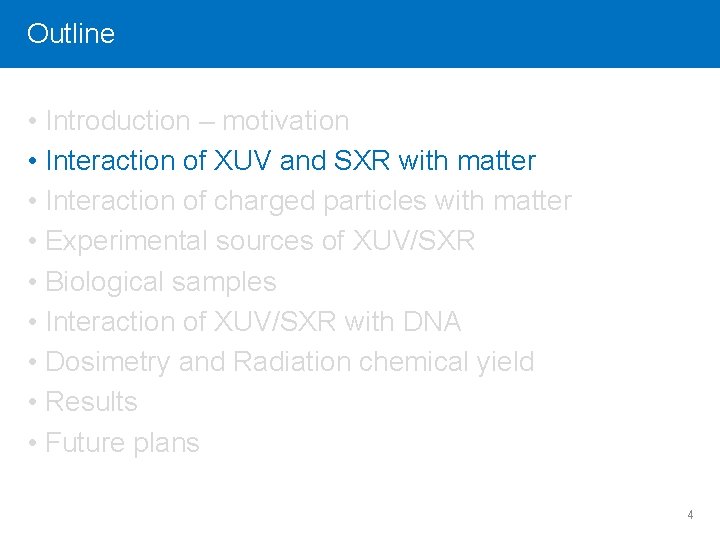This screenshot has height=540, width=720.
Task: Click the Outline slide title
Action: [71, 33]
